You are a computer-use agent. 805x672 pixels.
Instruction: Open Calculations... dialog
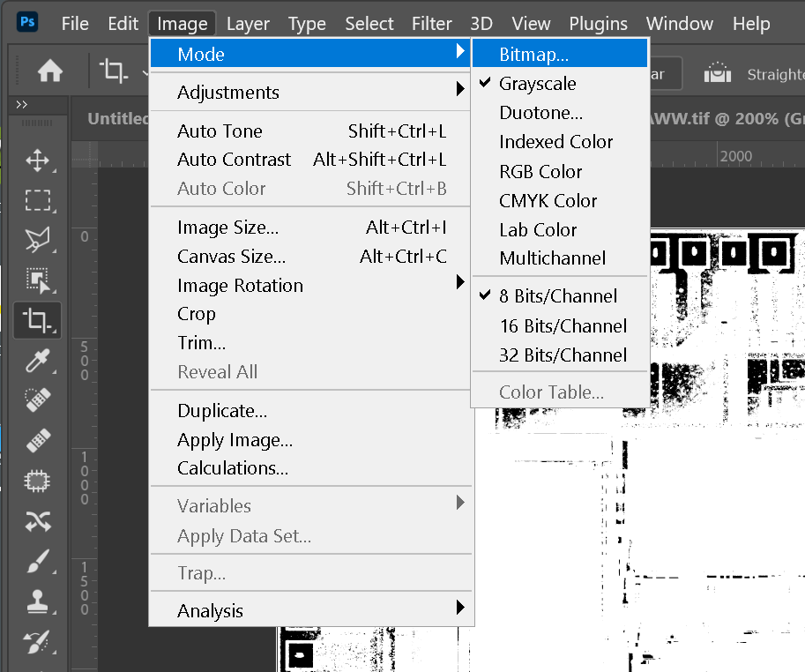click(310, 468)
